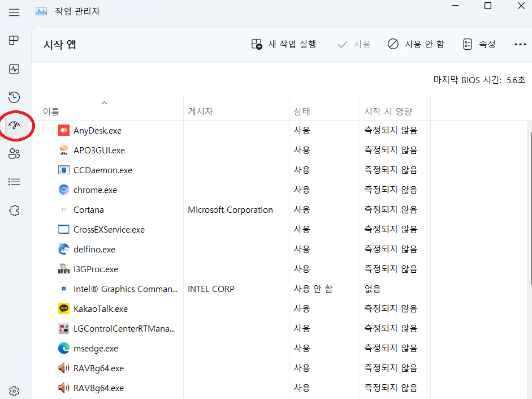This screenshot has width=532, height=399.
Task: Click the 마지막 BIOS 시간 5.6초 label
Action: click(479, 80)
